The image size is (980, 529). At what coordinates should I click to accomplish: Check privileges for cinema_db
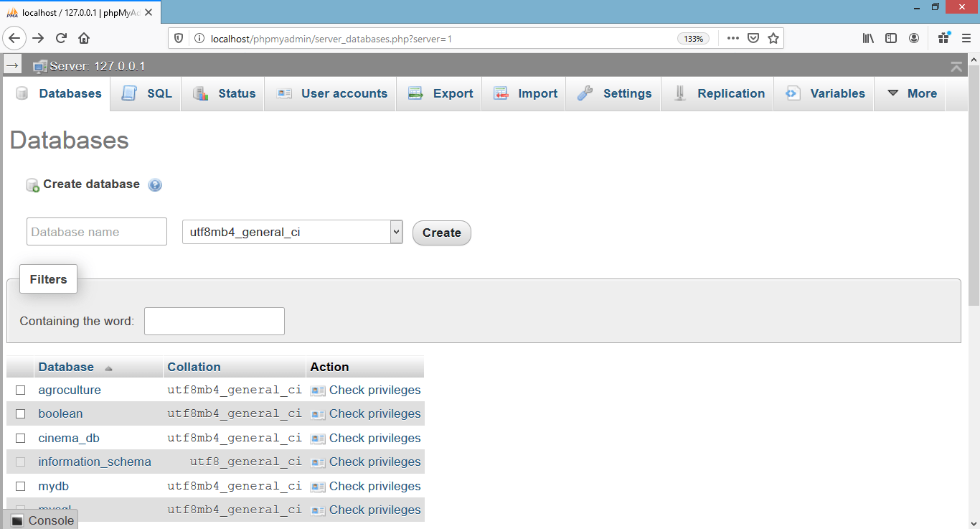[x=374, y=438]
